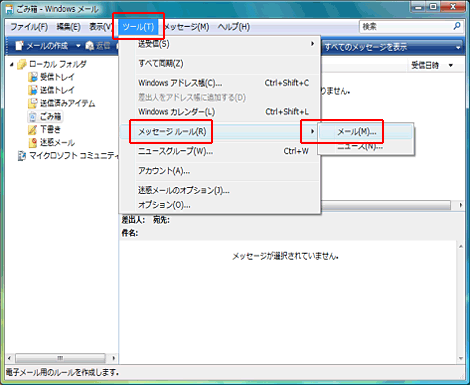Image resolution: width=470 pixels, height=385 pixels.
Task: Open the dropdown arrow beside メールの作成
Action: tap(78, 46)
